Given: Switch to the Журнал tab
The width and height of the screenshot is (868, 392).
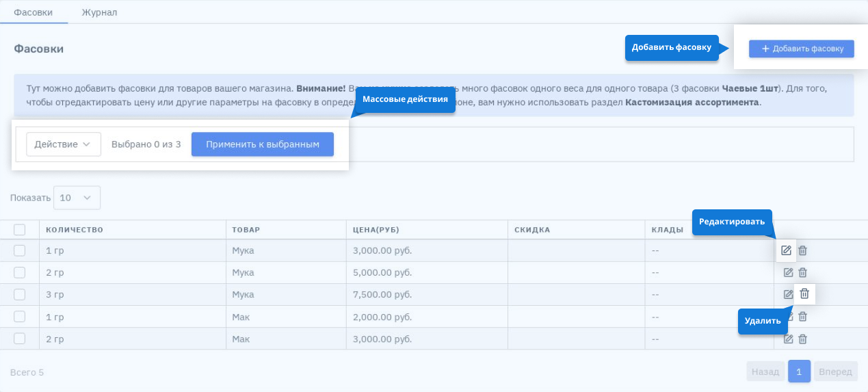Looking at the screenshot, I should [x=99, y=12].
